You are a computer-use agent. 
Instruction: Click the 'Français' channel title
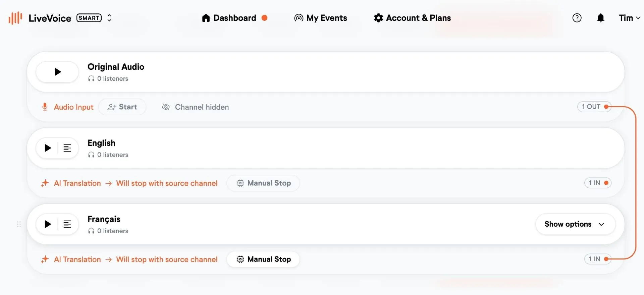click(104, 219)
